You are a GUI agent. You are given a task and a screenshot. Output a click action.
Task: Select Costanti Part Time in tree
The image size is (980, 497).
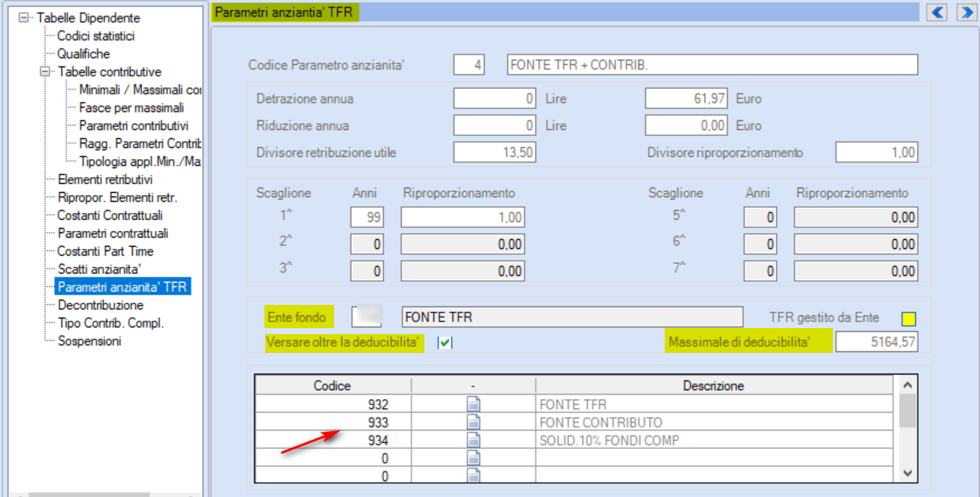click(105, 251)
